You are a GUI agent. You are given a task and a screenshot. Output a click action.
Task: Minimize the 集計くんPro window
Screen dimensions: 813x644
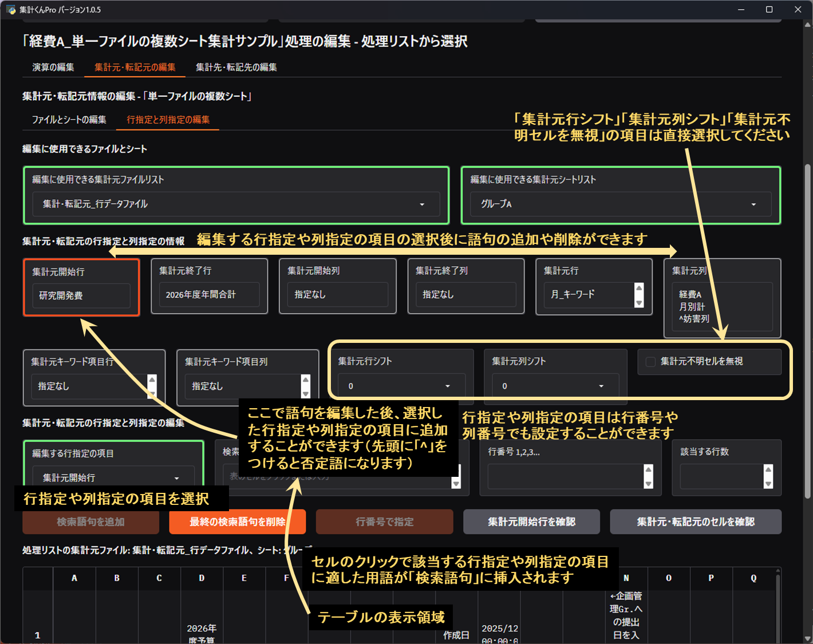click(741, 10)
